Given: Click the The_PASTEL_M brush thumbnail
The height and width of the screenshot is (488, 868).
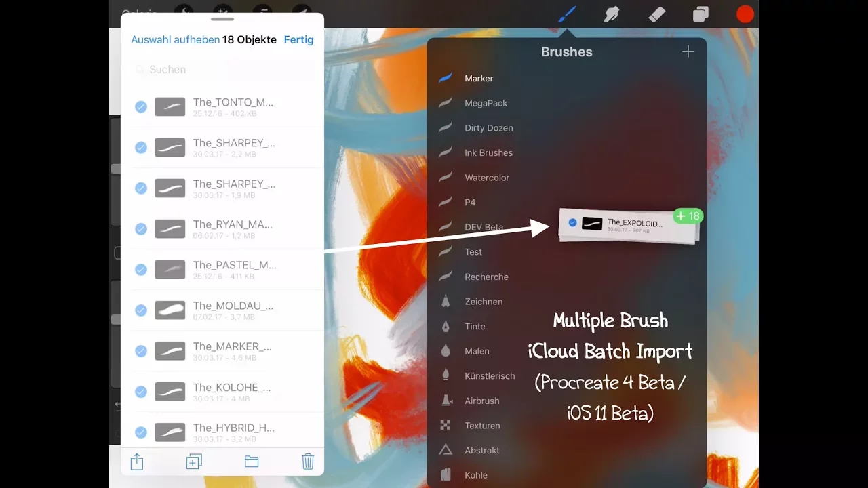Looking at the screenshot, I should pos(170,269).
